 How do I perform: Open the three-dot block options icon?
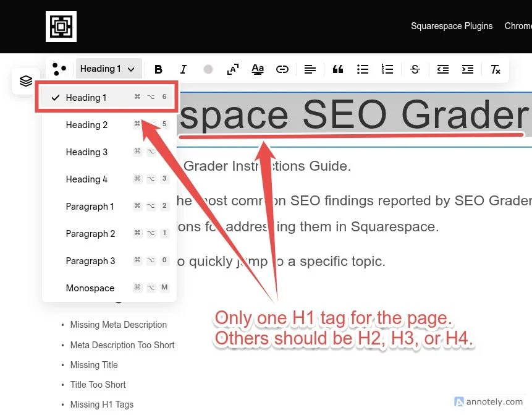(x=59, y=69)
